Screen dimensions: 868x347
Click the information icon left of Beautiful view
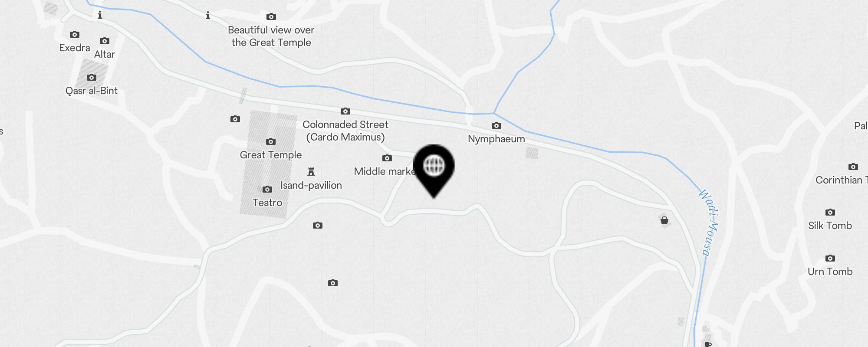(x=208, y=16)
